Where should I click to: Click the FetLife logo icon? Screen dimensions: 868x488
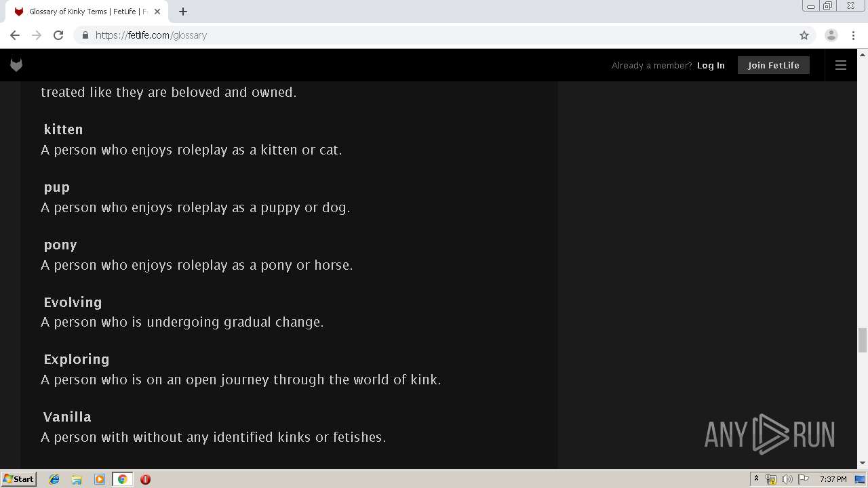point(16,65)
